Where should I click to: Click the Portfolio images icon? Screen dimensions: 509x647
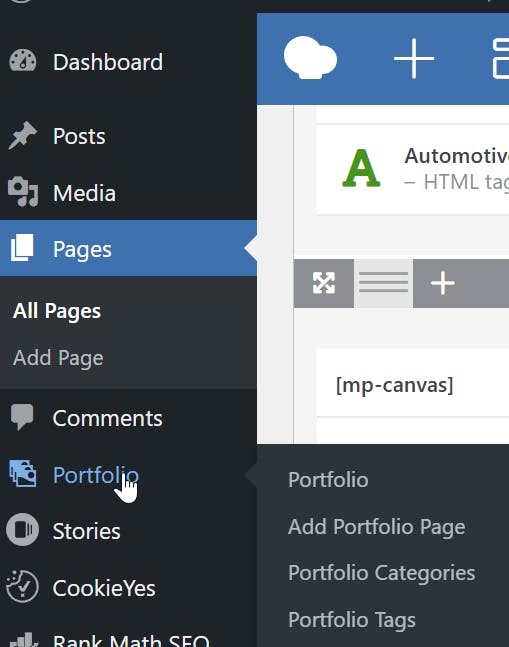click(23, 474)
